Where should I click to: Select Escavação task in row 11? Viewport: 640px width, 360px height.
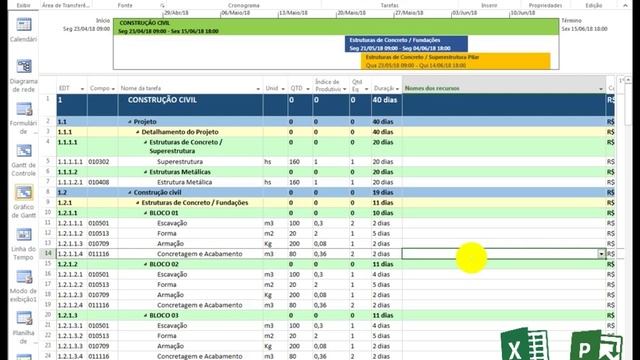[172, 223]
